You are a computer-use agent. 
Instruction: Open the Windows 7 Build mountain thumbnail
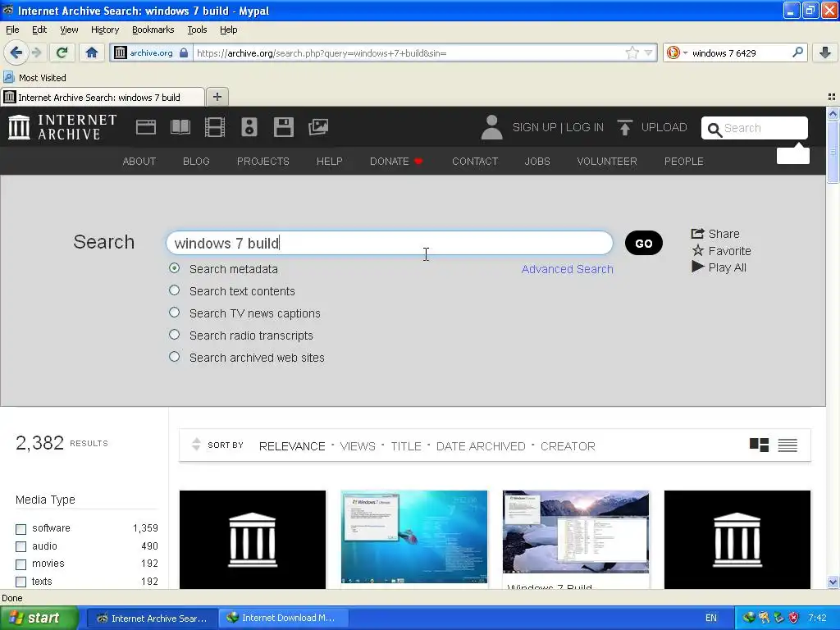tap(576, 532)
